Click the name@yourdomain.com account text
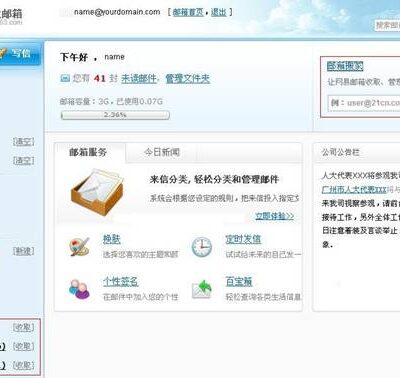The width and height of the screenshot is (400, 378). 117,12
